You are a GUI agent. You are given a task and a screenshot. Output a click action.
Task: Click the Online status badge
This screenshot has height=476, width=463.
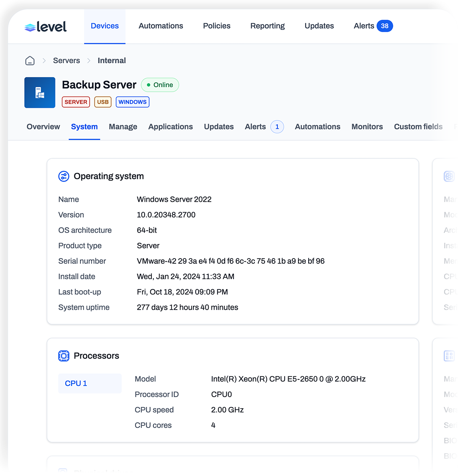[160, 85]
